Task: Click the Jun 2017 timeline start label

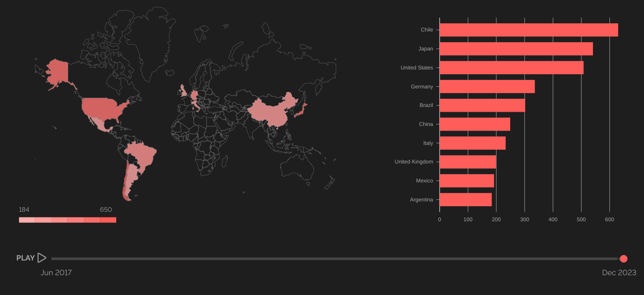Action: (56, 273)
